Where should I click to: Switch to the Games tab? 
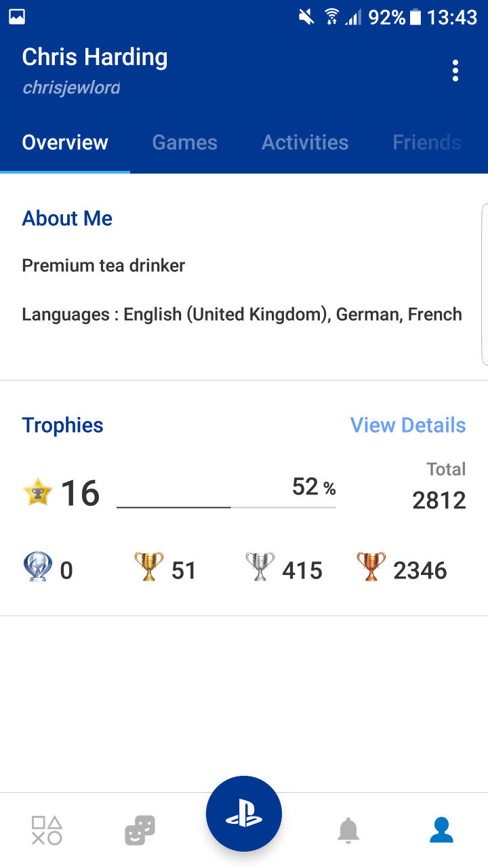pyautogui.click(x=184, y=142)
